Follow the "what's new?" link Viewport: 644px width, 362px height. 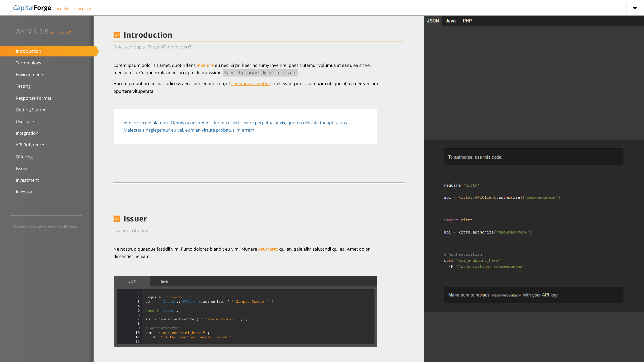(x=60, y=33)
